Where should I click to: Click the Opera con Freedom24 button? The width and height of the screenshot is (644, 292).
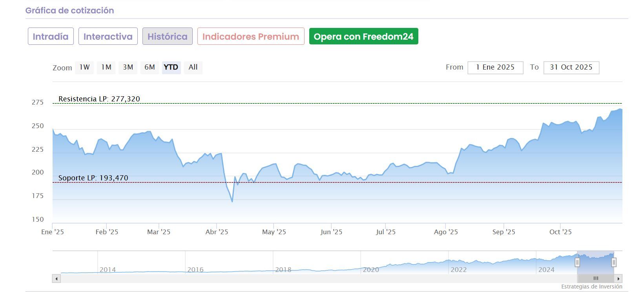pyautogui.click(x=363, y=37)
